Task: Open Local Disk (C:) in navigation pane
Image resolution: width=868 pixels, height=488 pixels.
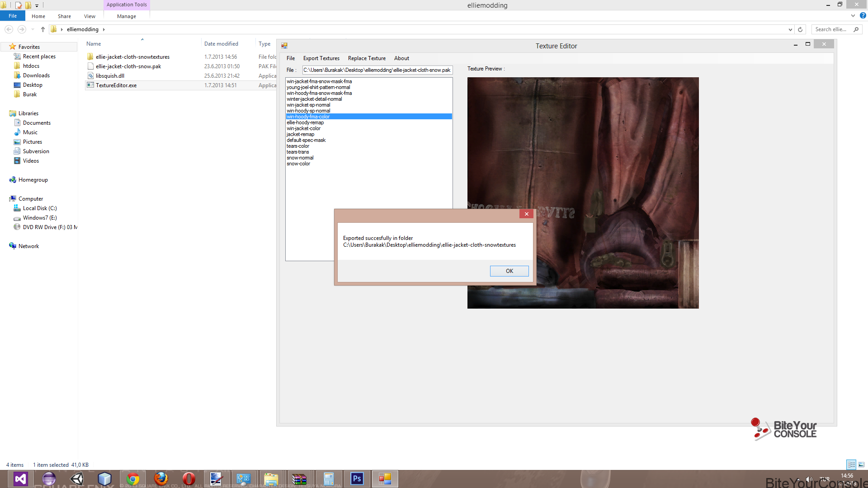Action: pyautogui.click(x=40, y=208)
